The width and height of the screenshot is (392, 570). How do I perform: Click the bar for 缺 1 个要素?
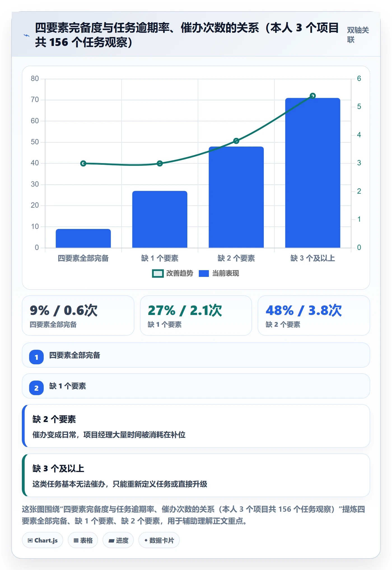pos(160,219)
